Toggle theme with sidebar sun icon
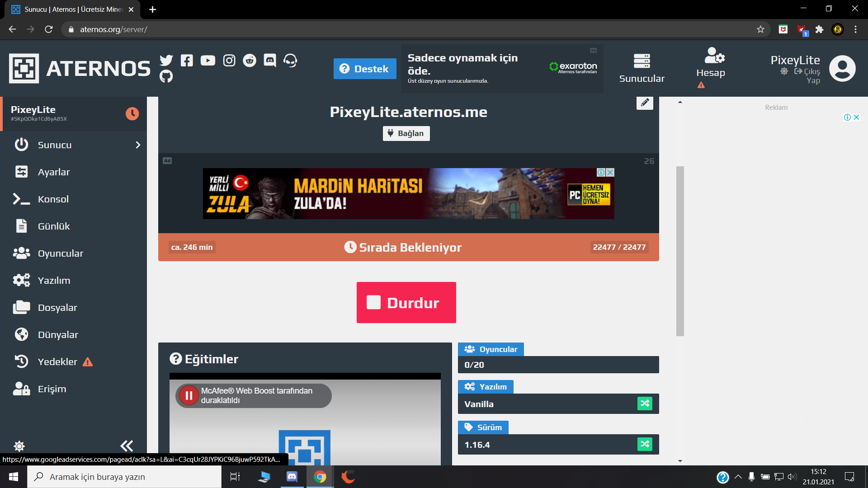The width and height of the screenshot is (868, 488). pos(19,446)
